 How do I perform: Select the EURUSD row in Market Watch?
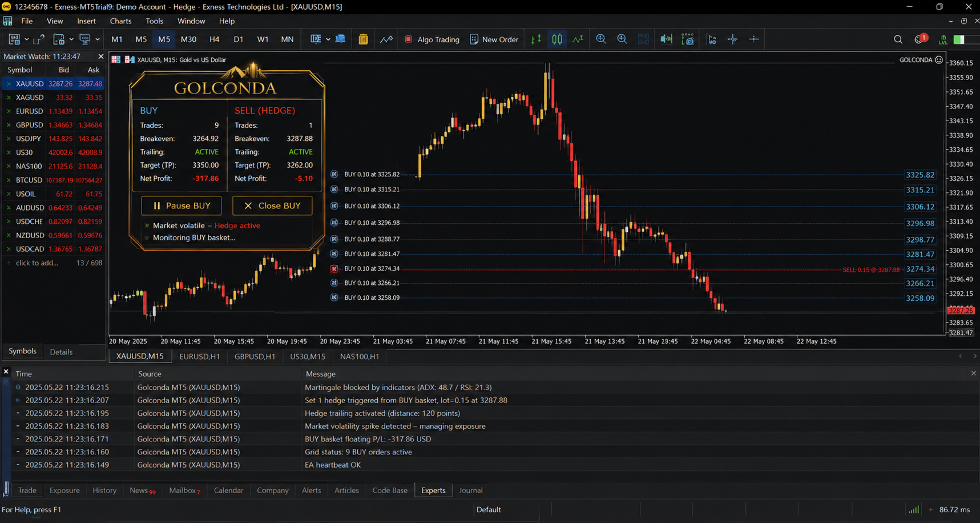pos(54,111)
